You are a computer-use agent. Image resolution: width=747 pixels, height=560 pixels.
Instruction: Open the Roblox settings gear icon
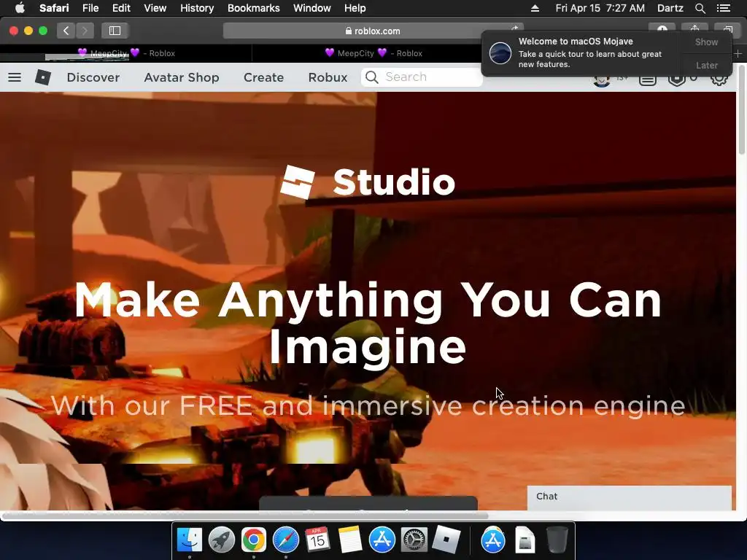719,80
